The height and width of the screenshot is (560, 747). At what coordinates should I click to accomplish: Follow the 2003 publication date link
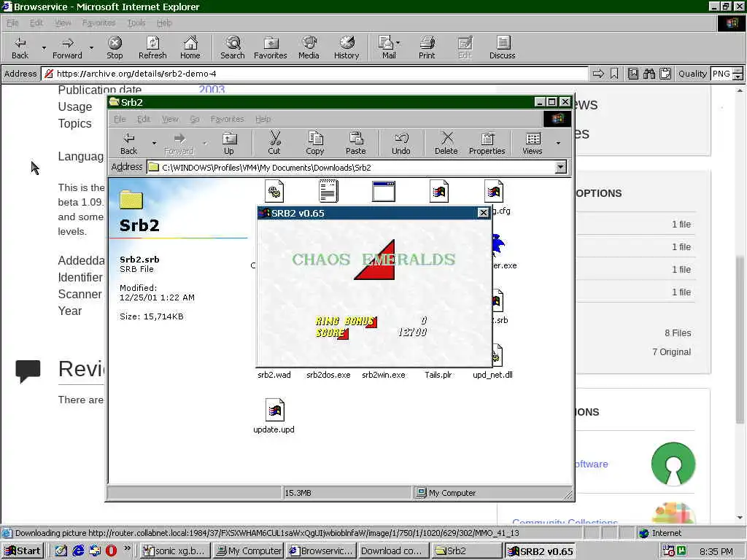tap(212, 90)
